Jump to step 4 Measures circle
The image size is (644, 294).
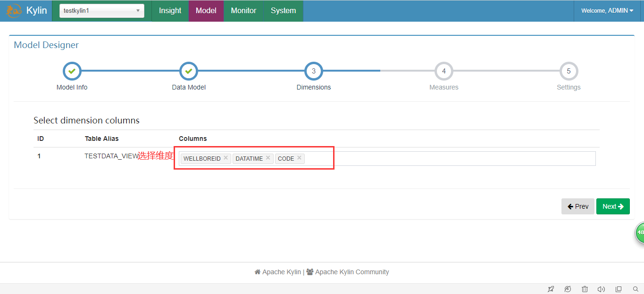click(x=444, y=71)
